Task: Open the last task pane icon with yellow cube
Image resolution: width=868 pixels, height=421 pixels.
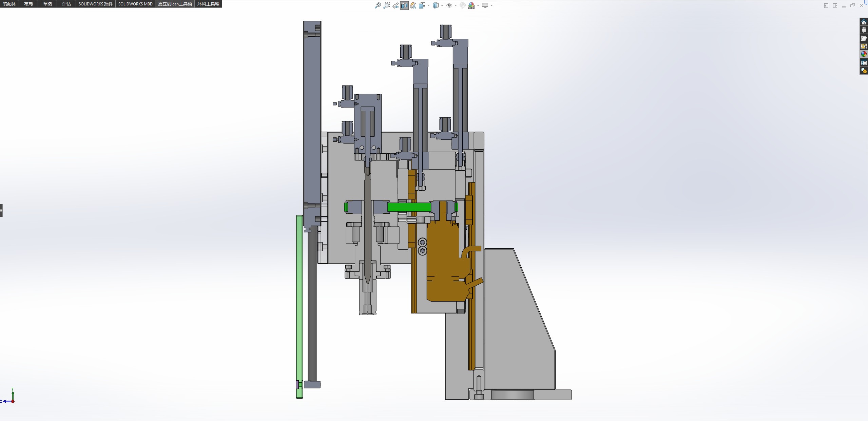Action: [x=864, y=71]
